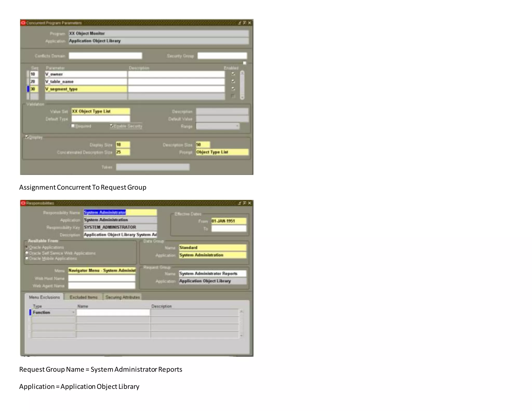Uncheck the Enable Security checkbox
Image resolution: width=532 pixels, height=411 pixels.
[111, 126]
